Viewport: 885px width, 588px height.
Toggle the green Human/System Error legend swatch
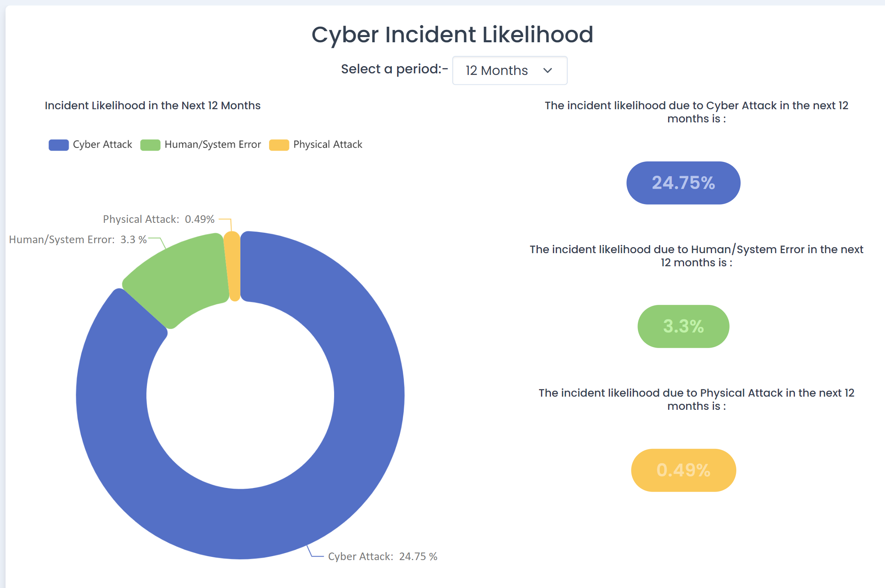point(150,145)
